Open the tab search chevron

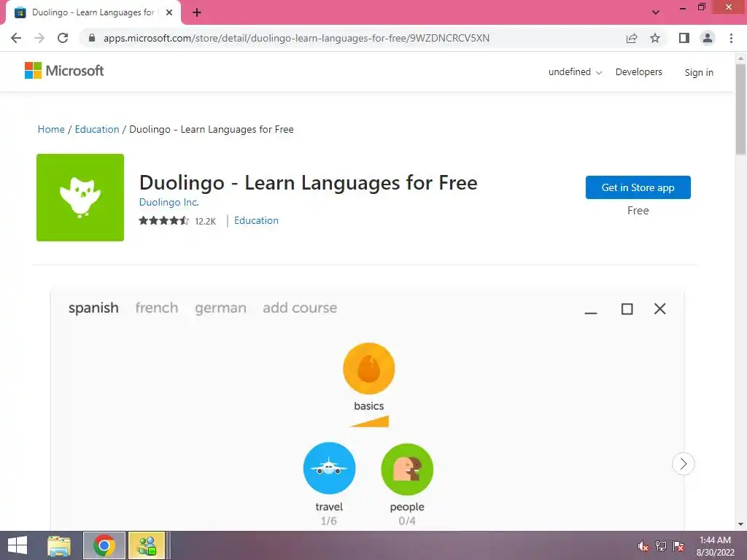point(656,12)
